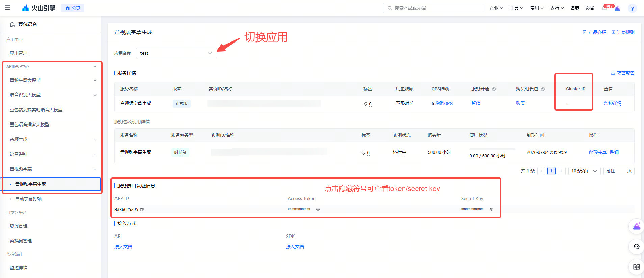This screenshot has height=278, width=644.
Task: Click the 火山引擎 logo
Action: pos(38,8)
